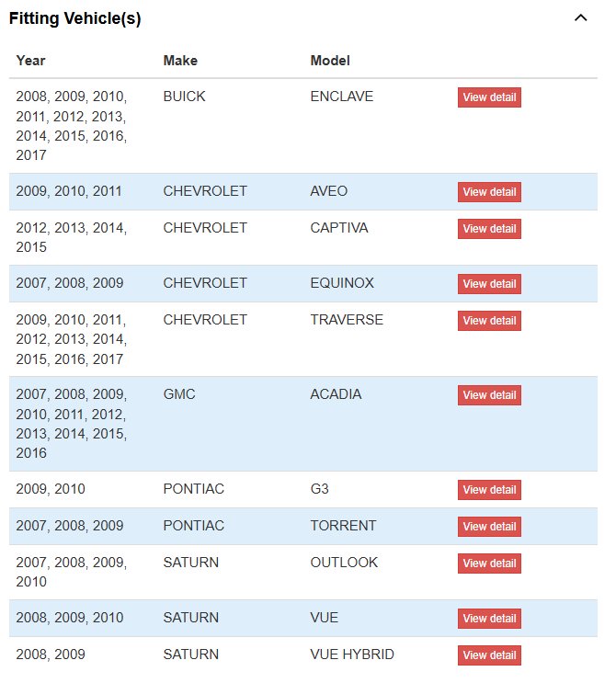View detail for Buick Enclave

click(x=489, y=97)
